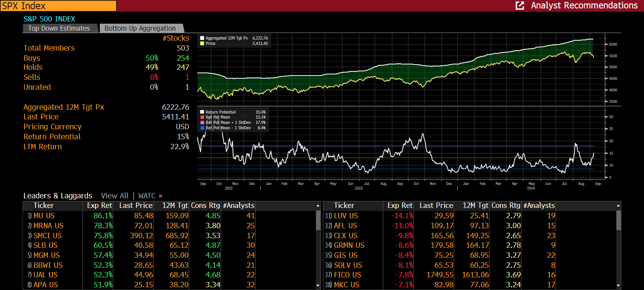Switch to Bottom Up Aggregation tab
The width and height of the screenshot is (644, 290).
coord(140,28)
